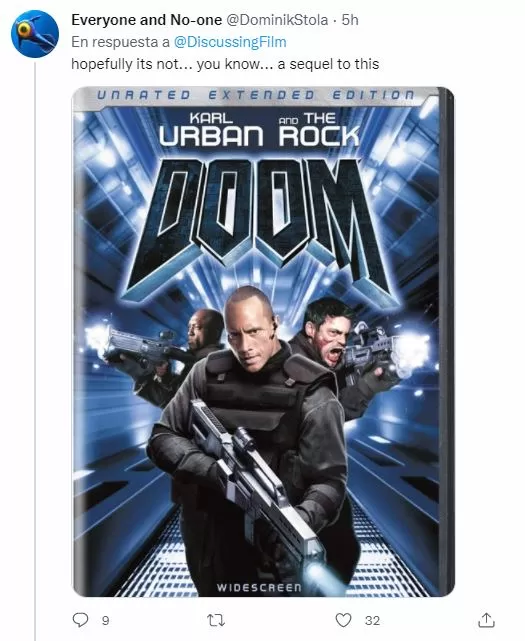
Task: Click the reply count showing 9
Action: (x=105, y=621)
